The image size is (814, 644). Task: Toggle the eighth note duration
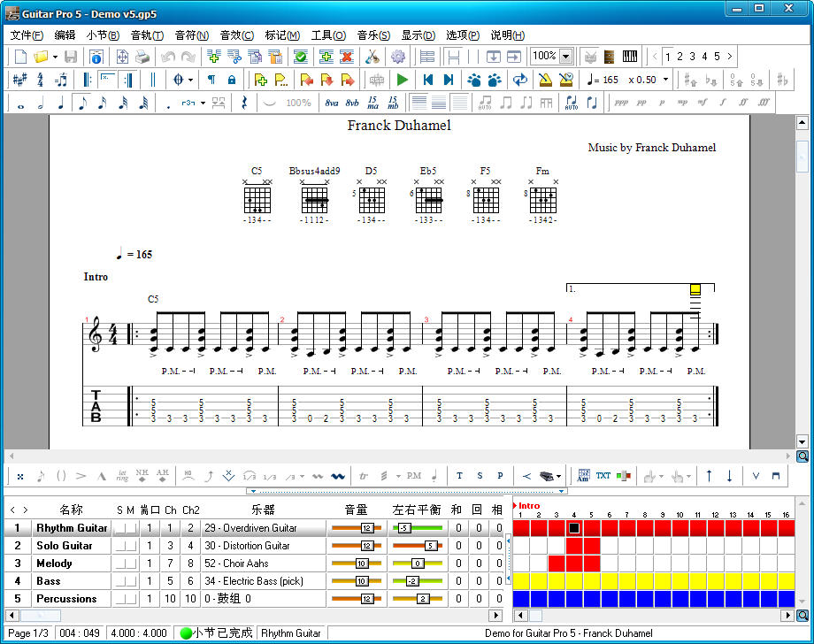82,103
